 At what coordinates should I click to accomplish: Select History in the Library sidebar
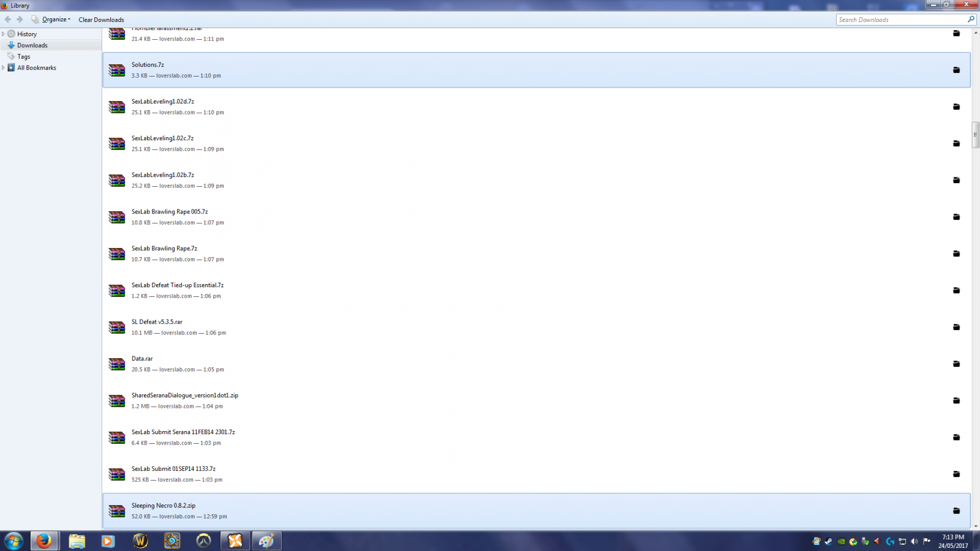click(27, 34)
